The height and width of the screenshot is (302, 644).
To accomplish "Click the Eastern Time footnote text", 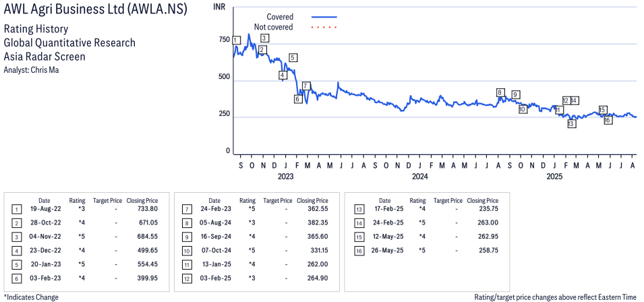I will click(555, 297).
